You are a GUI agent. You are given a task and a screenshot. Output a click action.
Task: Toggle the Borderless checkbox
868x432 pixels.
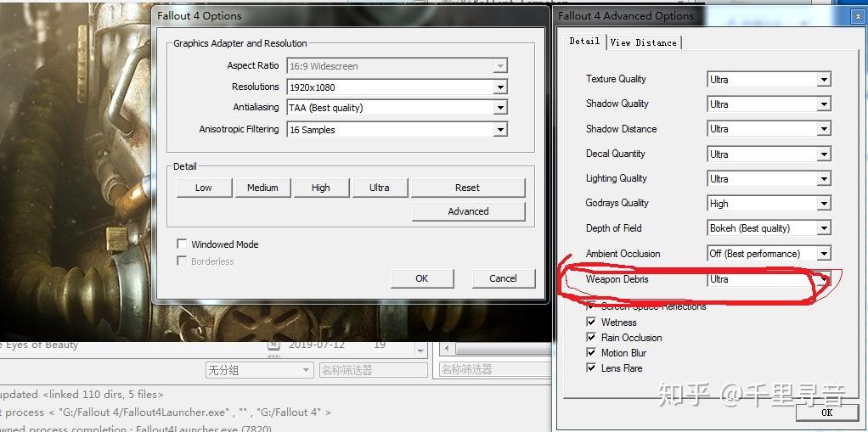tap(182, 261)
